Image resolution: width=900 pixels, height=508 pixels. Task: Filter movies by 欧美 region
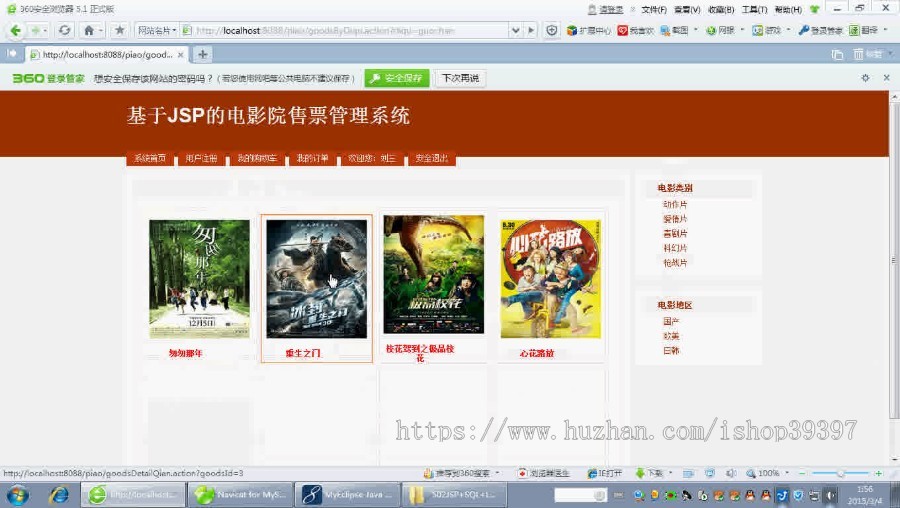[x=671, y=336]
